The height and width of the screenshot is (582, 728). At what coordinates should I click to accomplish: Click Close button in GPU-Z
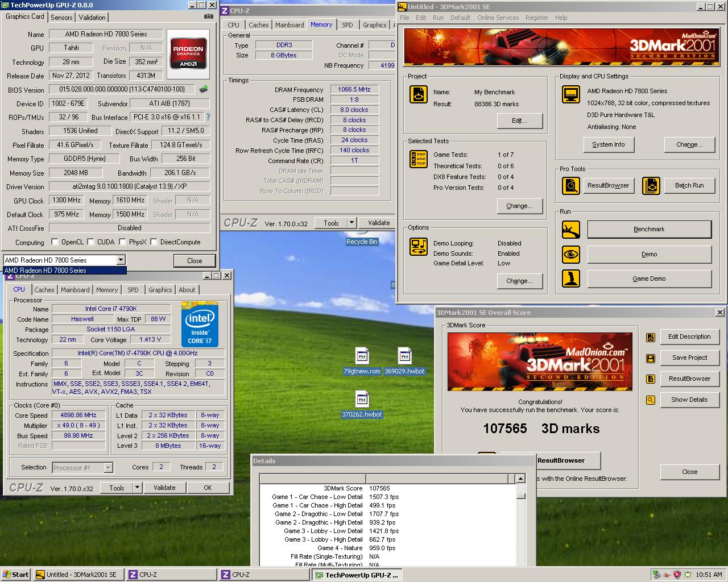click(x=195, y=261)
